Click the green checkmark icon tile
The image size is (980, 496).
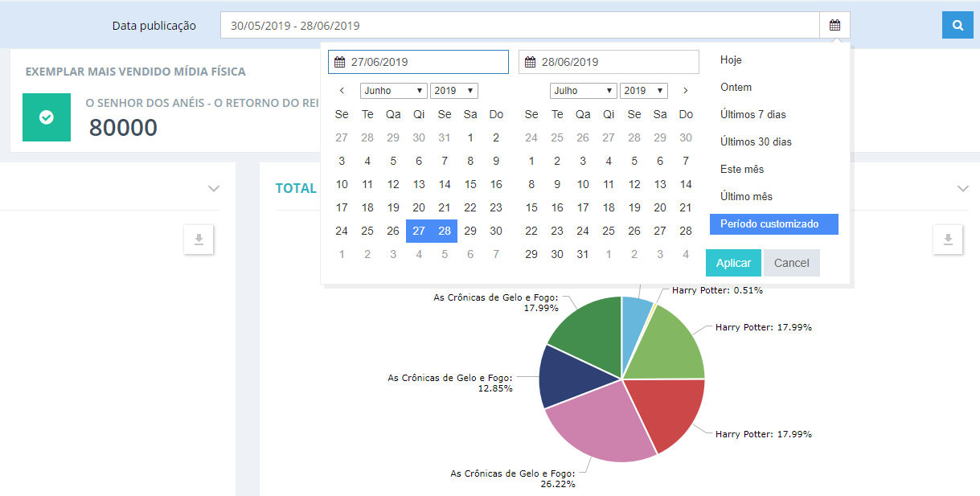point(47,117)
